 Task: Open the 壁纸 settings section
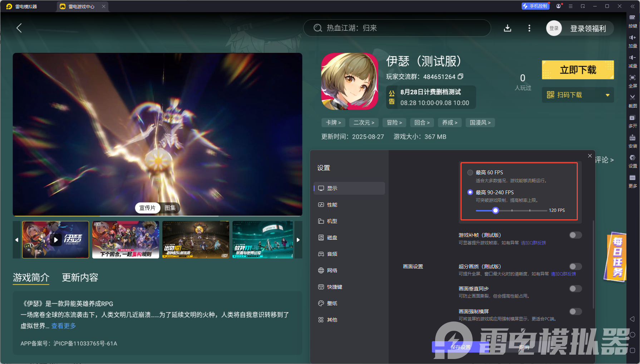(x=349, y=303)
